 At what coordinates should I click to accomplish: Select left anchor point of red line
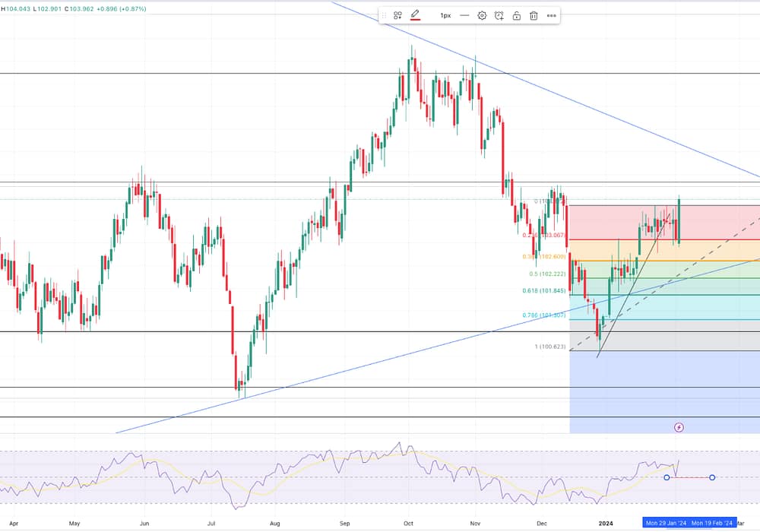tap(667, 477)
